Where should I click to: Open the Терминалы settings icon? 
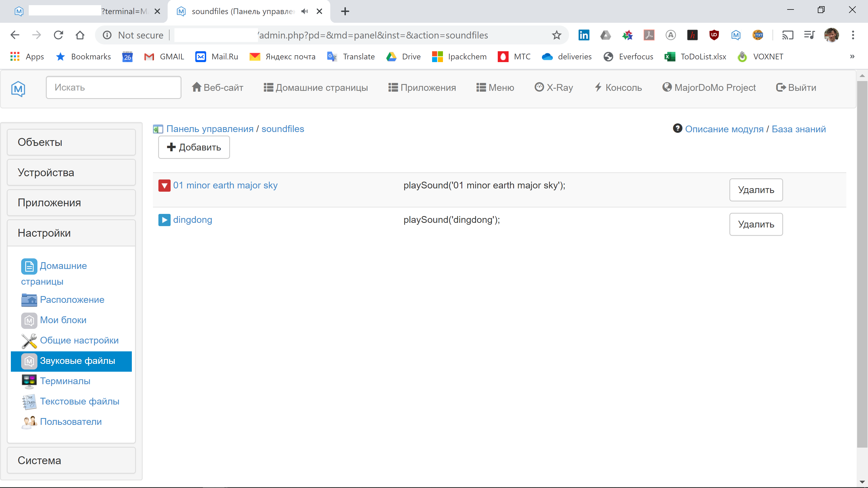tap(29, 381)
